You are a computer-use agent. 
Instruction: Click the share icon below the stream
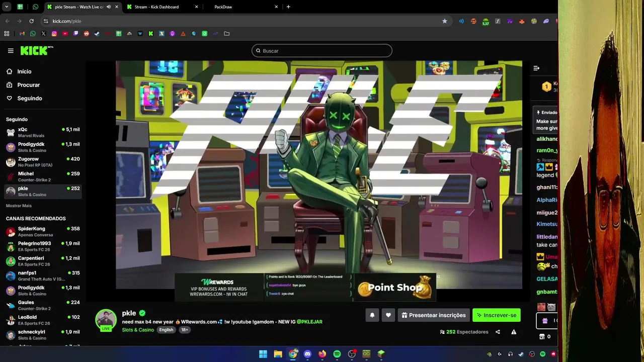tap(498, 332)
